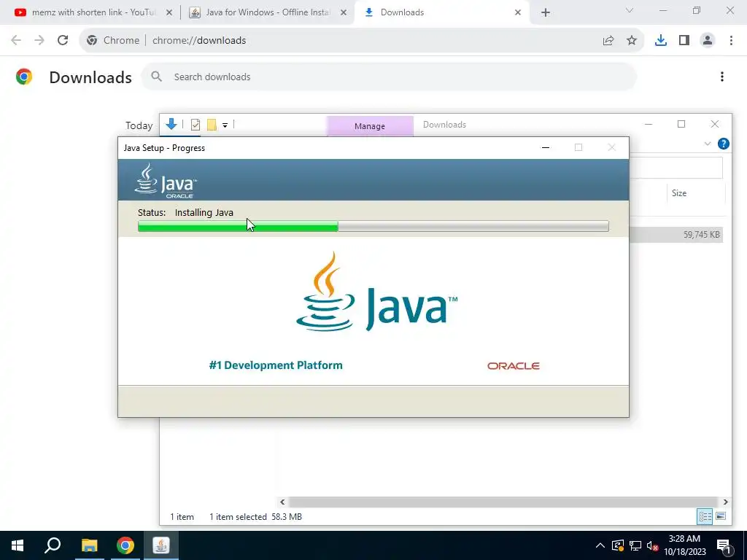Image resolution: width=747 pixels, height=560 pixels.
Task: Maximize the Explorer Downloads window
Action: 681,124
